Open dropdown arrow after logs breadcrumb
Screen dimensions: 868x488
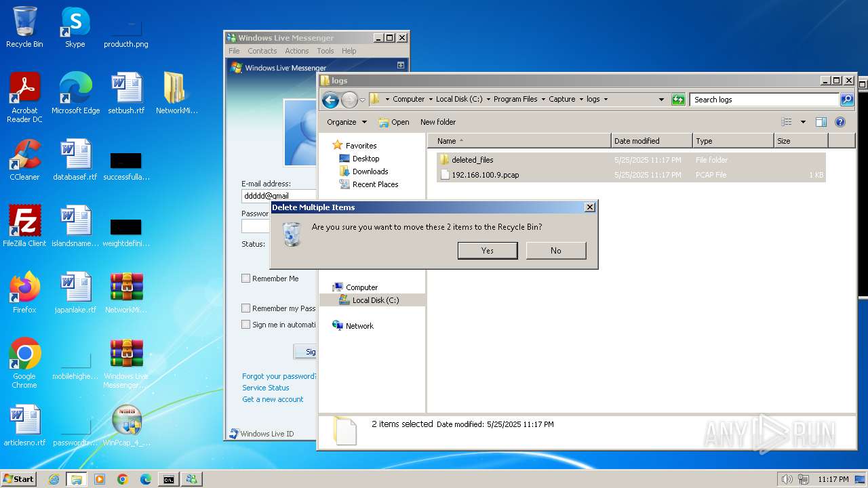click(606, 99)
